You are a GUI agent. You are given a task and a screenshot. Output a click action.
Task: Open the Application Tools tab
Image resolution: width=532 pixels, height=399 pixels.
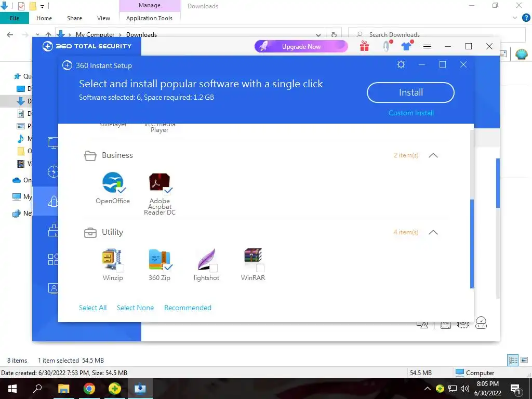pyautogui.click(x=149, y=18)
